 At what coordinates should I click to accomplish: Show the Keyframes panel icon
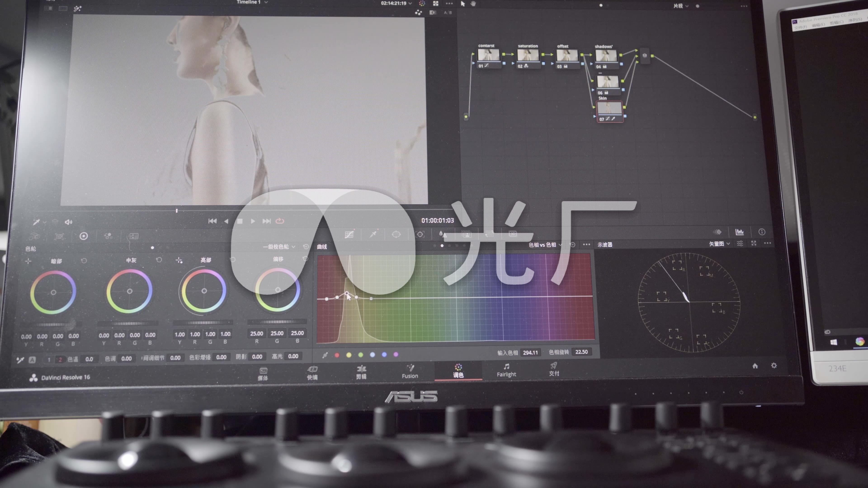coord(718,232)
